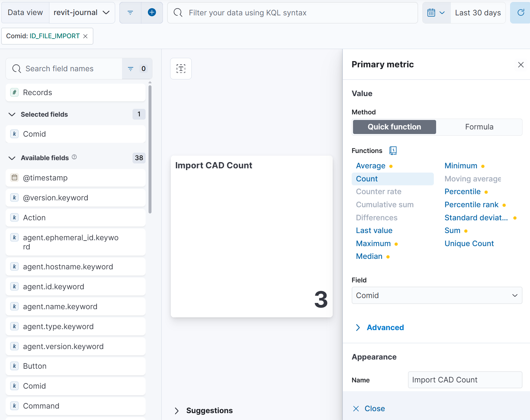
Task: Remove the Comid ID_FILE_IMPORT filter pill
Action: pyautogui.click(x=85, y=36)
